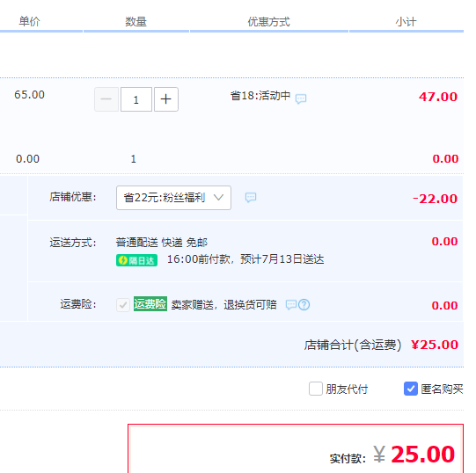Click the chevron arrow in 店铺优惠 dropdown
This screenshot has height=473, width=476.
coord(218,198)
